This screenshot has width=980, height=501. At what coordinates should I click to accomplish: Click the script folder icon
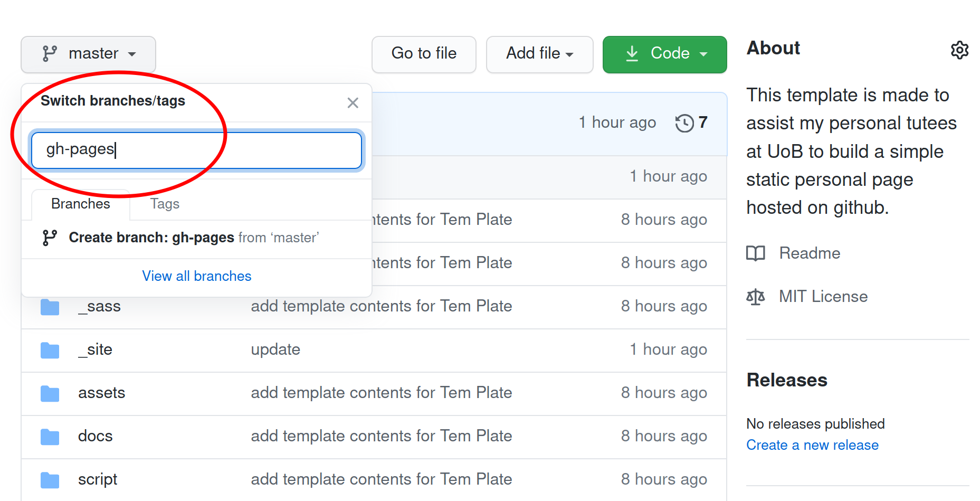click(50, 480)
